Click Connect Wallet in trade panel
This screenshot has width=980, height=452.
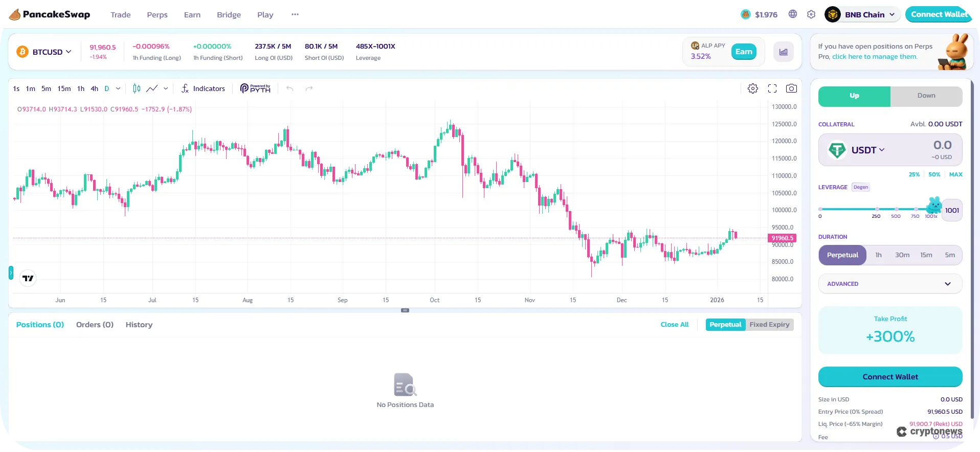point(890,377)
